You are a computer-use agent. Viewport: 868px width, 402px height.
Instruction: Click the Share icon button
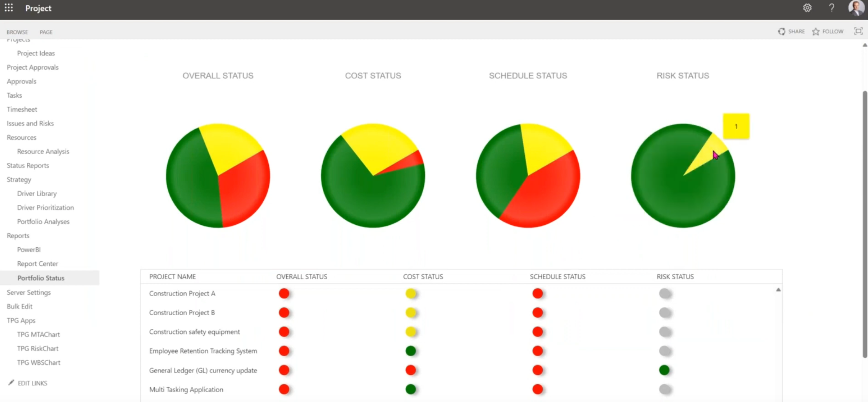tap(782, 31)
